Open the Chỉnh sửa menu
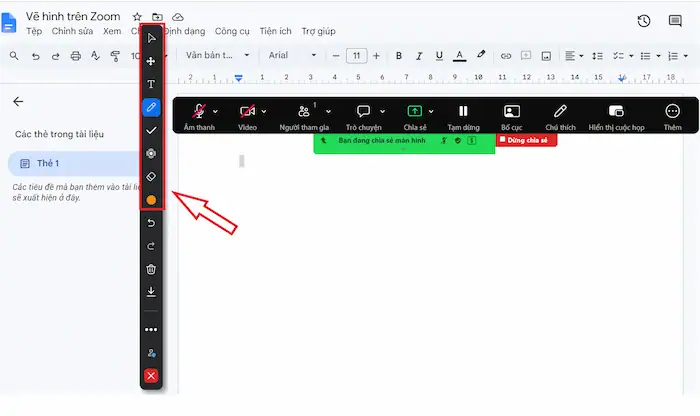The image size is (700, 416). (x=72, y=31)
